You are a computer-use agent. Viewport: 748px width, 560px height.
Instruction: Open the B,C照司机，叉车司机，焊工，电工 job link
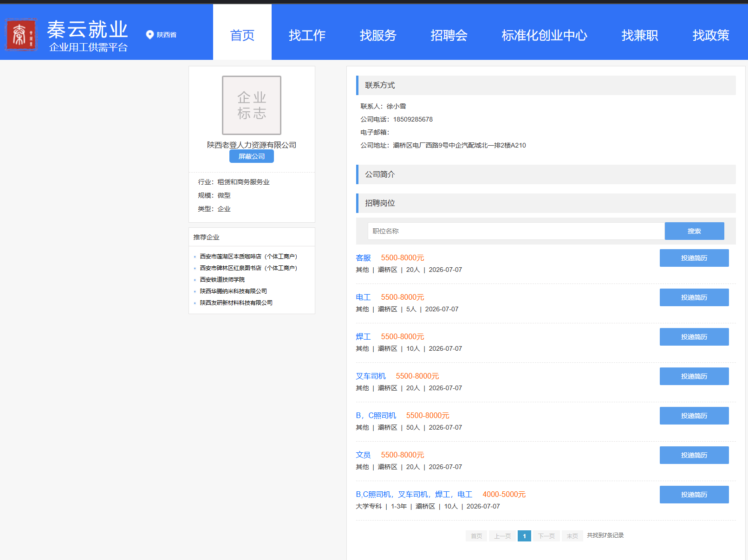[414, 495]
